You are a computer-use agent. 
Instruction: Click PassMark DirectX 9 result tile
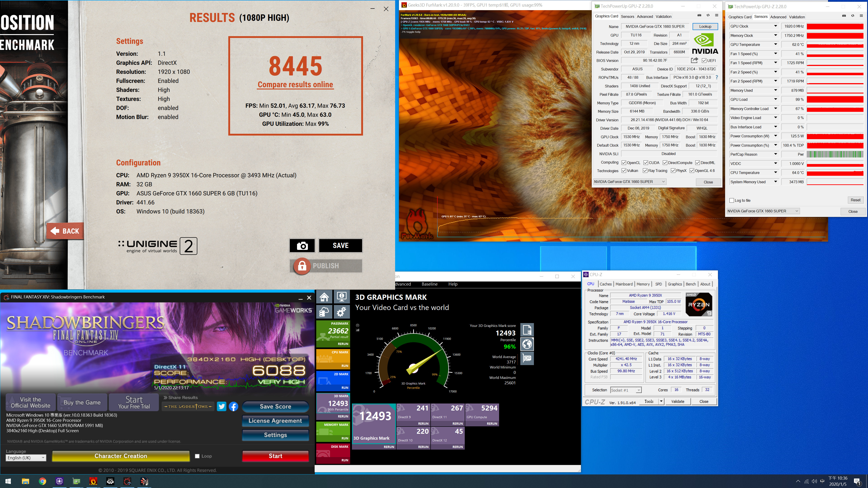pos(413,415)
